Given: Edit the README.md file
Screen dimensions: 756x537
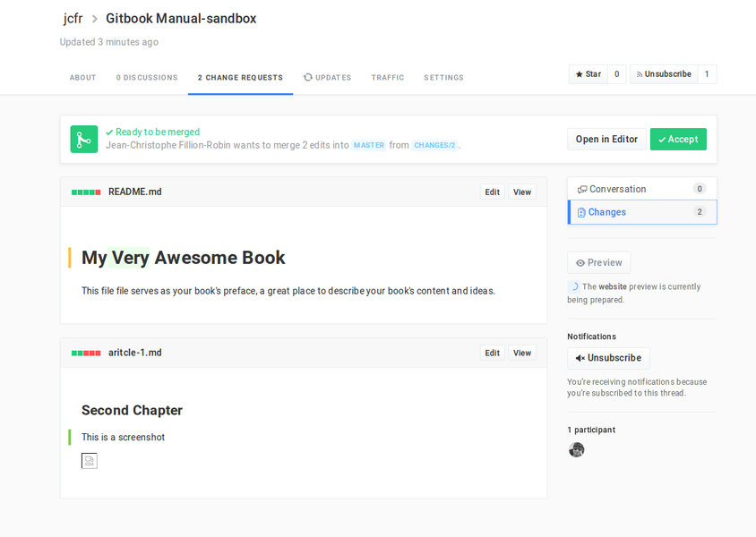Looking at the screenshot, I should pos(492,192).
